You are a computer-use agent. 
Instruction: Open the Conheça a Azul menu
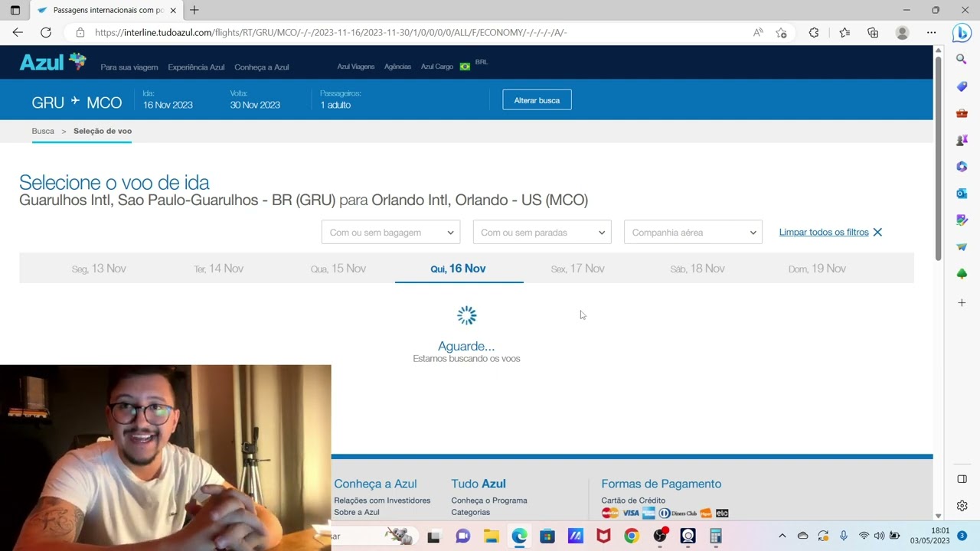pos(262,67)
